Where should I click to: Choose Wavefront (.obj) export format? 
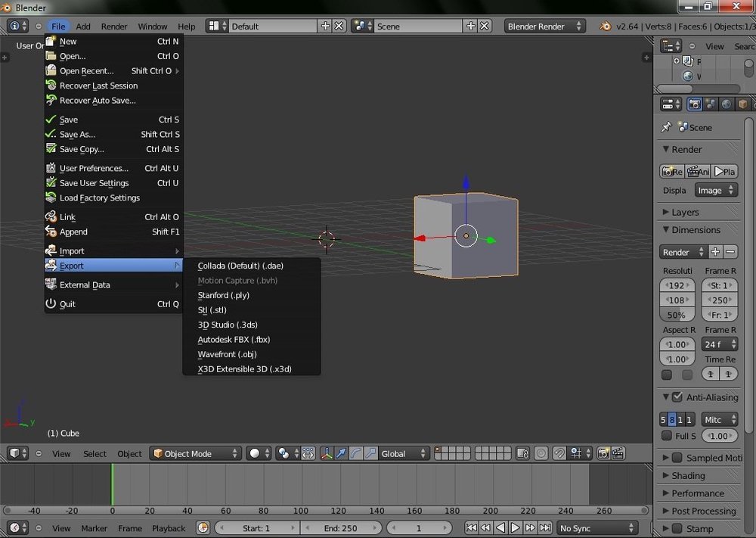[x=227, y=354]
